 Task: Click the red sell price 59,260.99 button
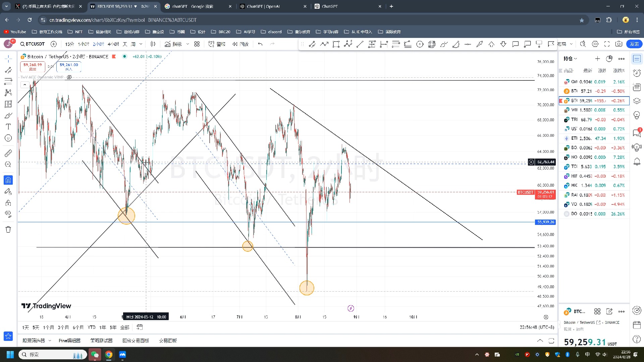[x=33, y=67]
